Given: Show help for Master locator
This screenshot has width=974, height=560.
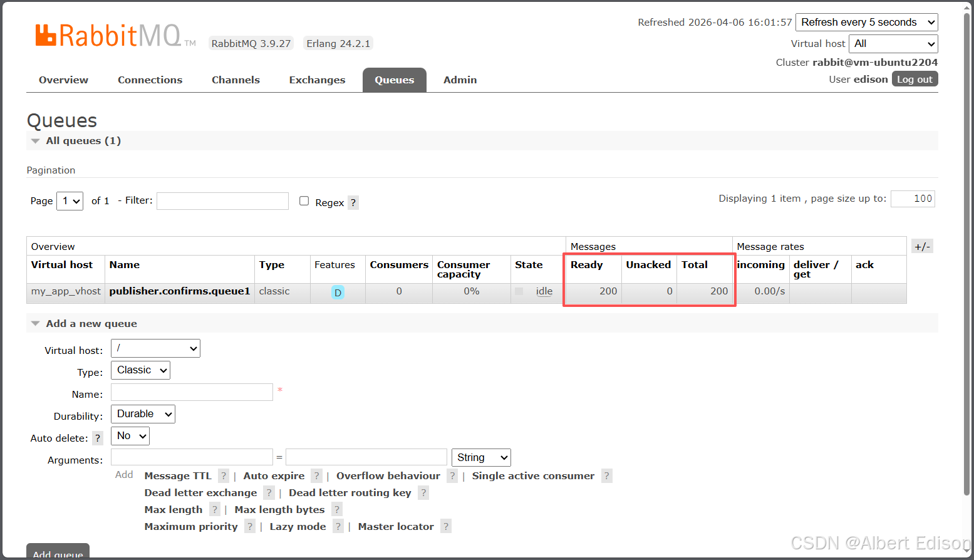Looking at the screenshot, I should coord(445,527).
